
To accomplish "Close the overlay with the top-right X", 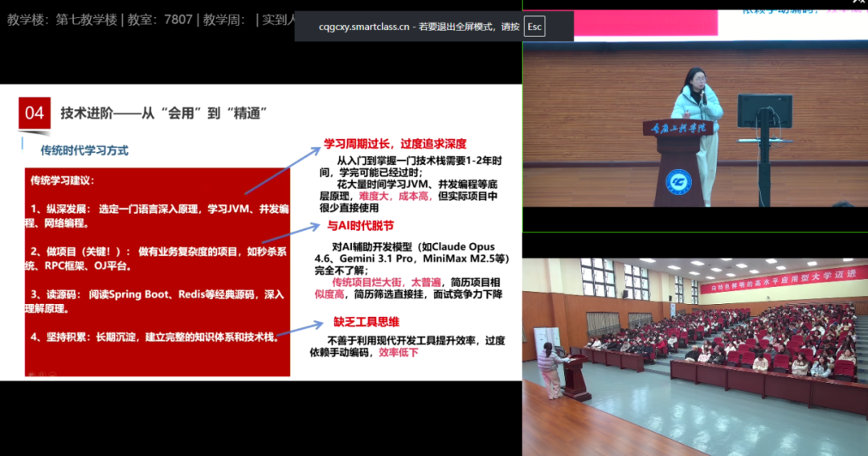I will (858, 3).
